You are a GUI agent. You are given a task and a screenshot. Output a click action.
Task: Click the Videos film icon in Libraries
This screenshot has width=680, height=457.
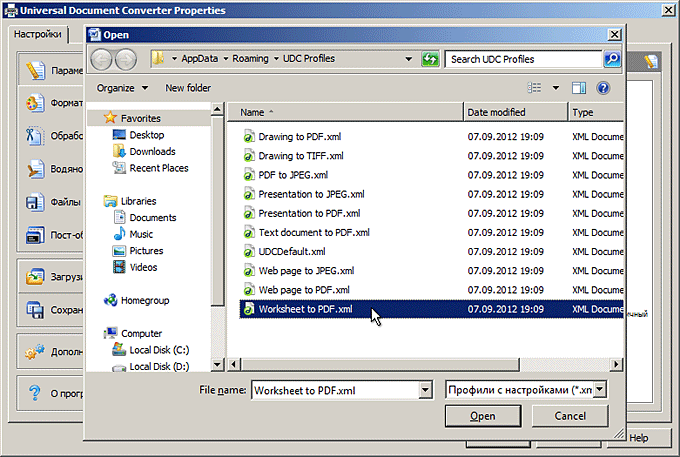pyautogui.click(x=119, y=267)
